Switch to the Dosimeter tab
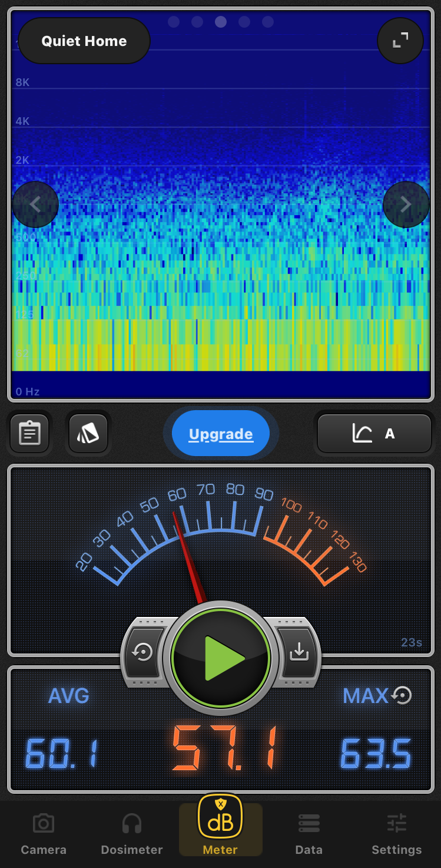The width and height of the screenshot is (441, 868). pos(132,834)
